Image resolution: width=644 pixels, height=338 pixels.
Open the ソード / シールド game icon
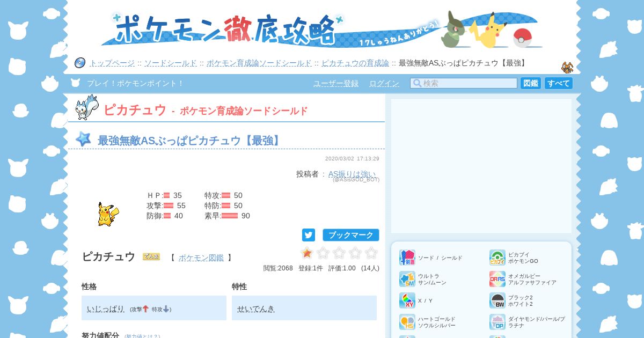pyautogui.click(x=407, y=258)
